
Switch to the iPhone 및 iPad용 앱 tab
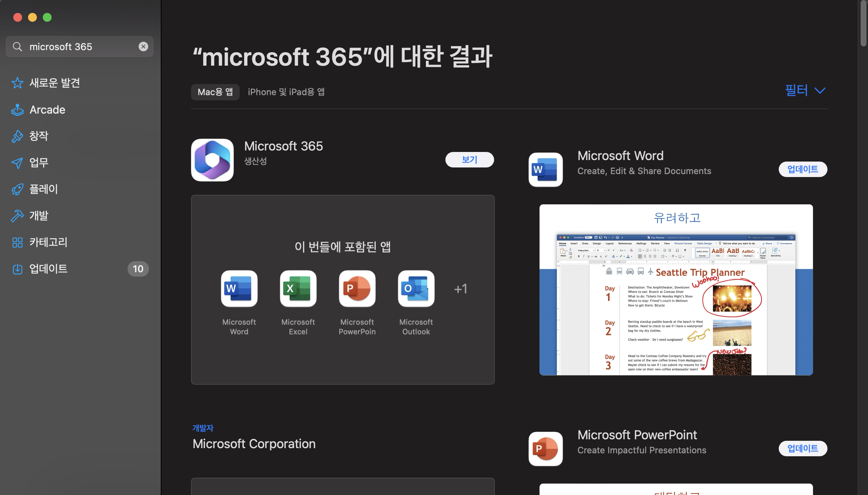[286, 92]
